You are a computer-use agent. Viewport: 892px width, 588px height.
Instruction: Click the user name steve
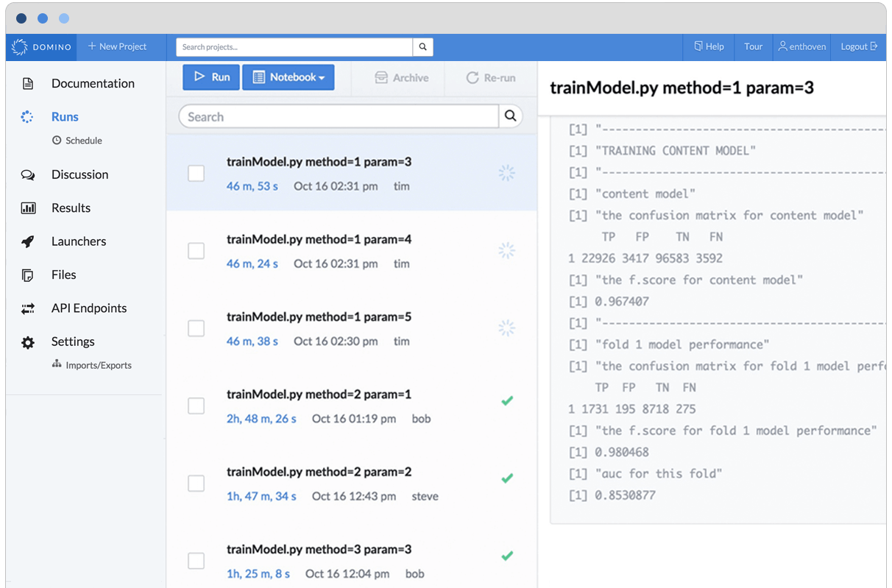tap(425, 496)
